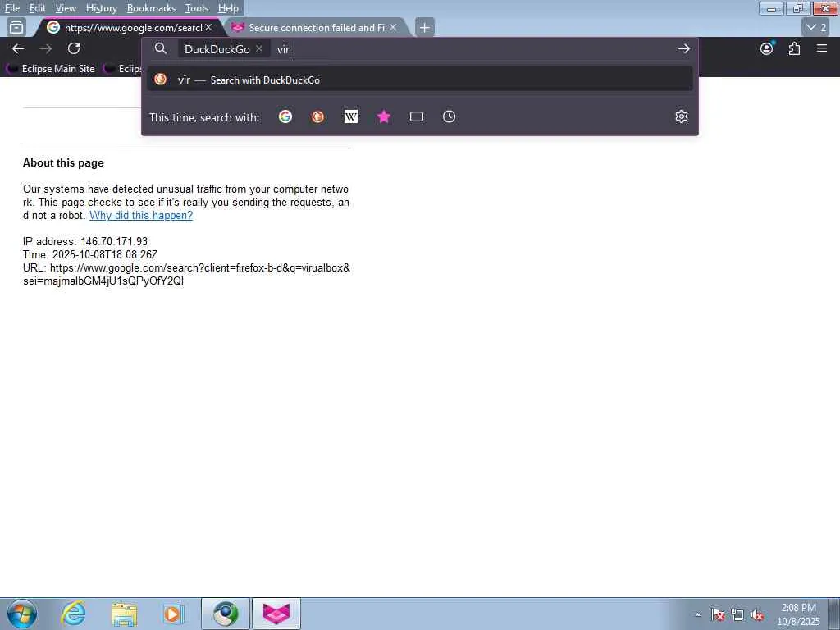Open the Windows Start menu
The width and height of the screenshot is (840, 630).
[21, 614]
